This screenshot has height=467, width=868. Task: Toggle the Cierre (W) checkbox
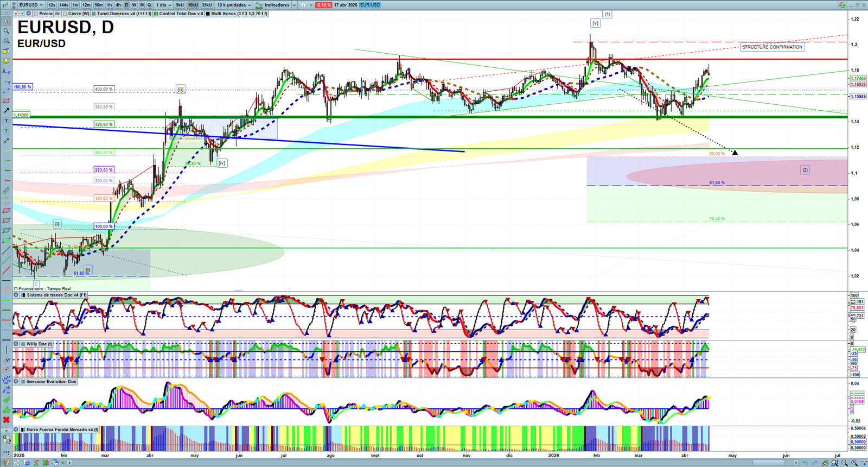65,14
